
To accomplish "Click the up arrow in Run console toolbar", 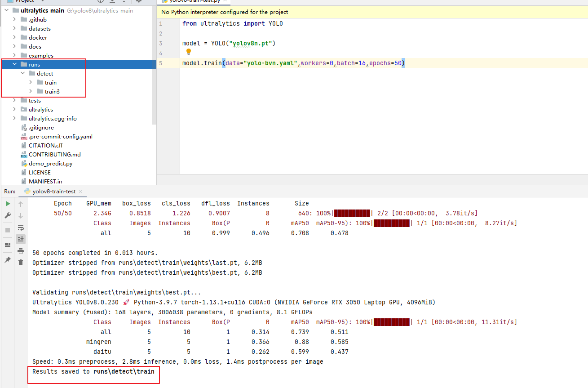I will tap(21, 204).
